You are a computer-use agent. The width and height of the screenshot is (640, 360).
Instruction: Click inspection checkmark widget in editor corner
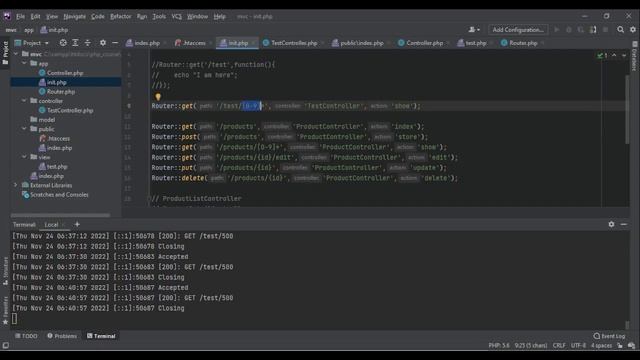click(x=602, y=56)
